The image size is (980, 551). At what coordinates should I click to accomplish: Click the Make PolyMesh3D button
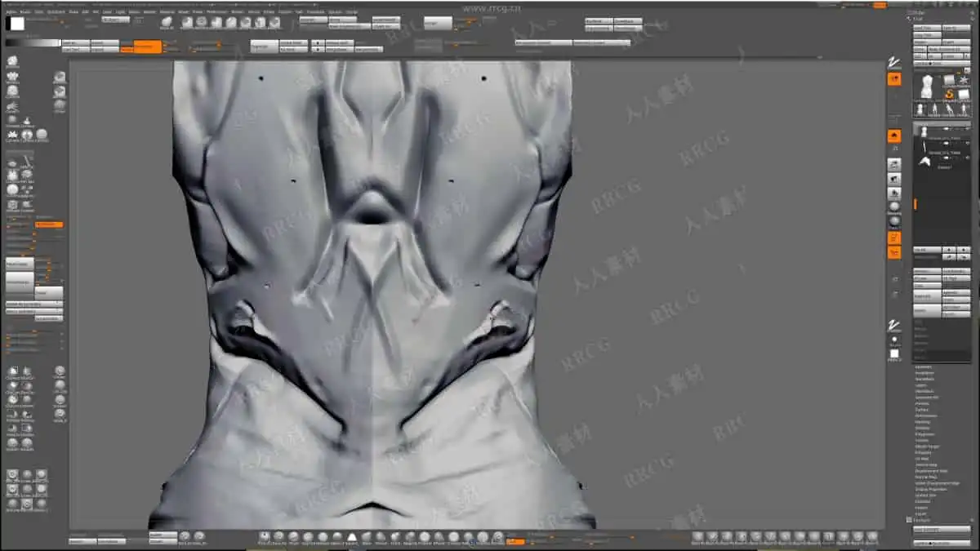pyautogui.click(x=949, y=49)
